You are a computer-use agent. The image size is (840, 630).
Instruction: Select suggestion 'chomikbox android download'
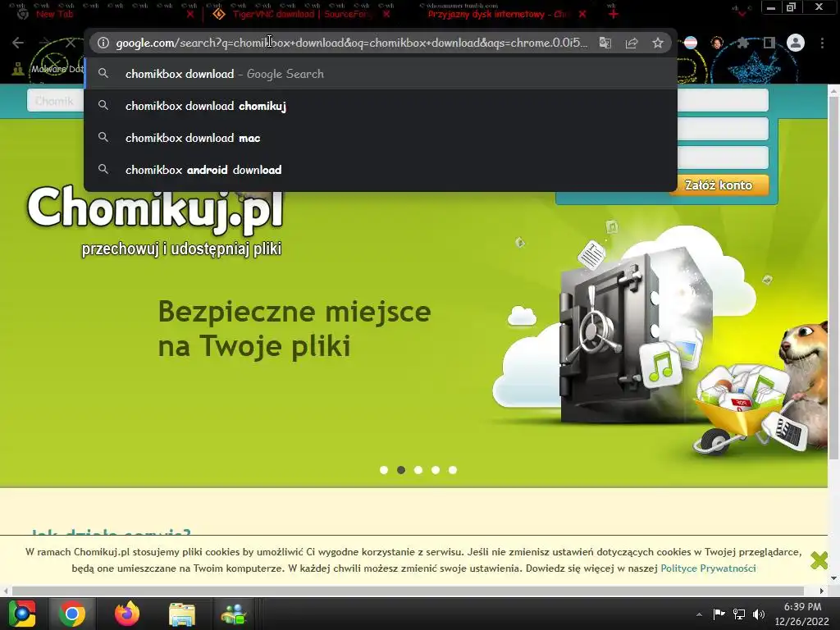pyautogui.click(x=381, y=170)
